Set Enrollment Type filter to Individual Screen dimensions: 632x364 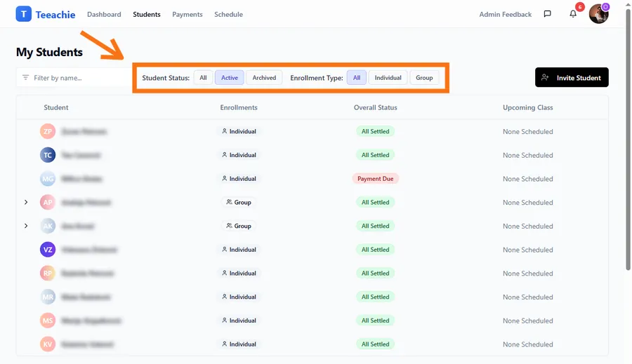click(x=388, y=78)
